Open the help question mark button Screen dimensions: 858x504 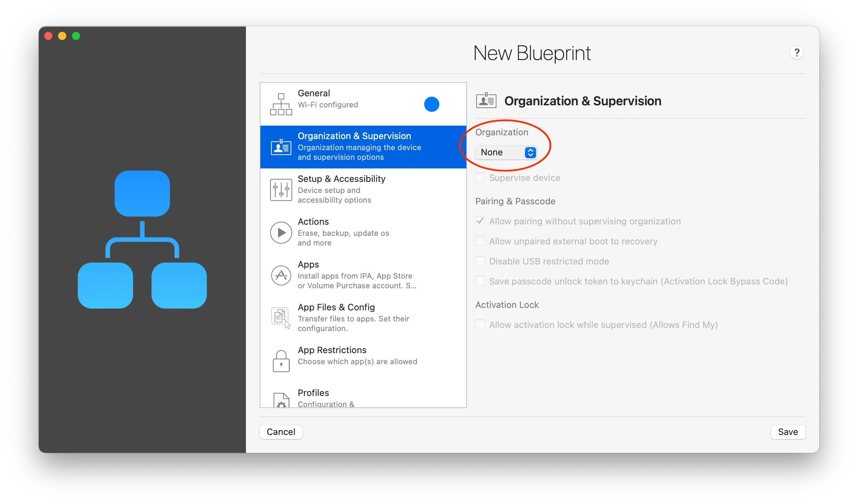[x=797, y=52]
